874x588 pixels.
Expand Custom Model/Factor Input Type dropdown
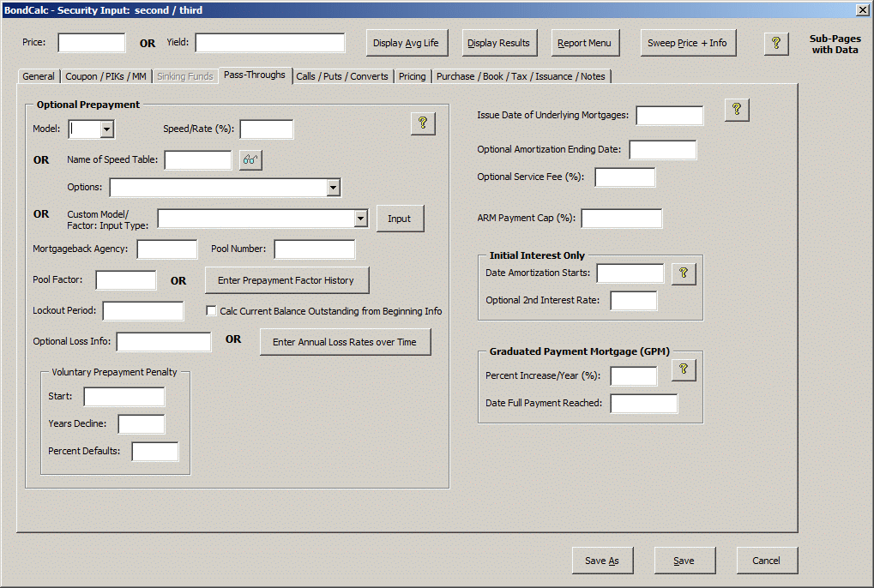(x=360, y=219)
